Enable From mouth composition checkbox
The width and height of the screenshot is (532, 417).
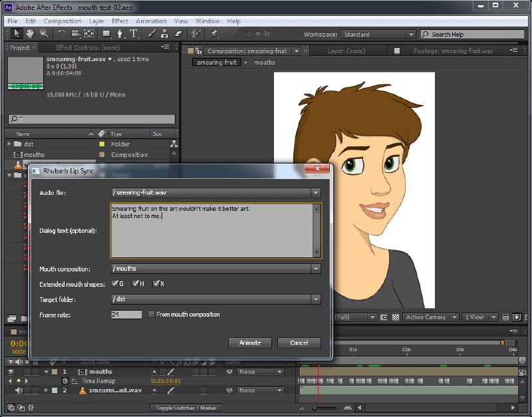coord(152,315)
